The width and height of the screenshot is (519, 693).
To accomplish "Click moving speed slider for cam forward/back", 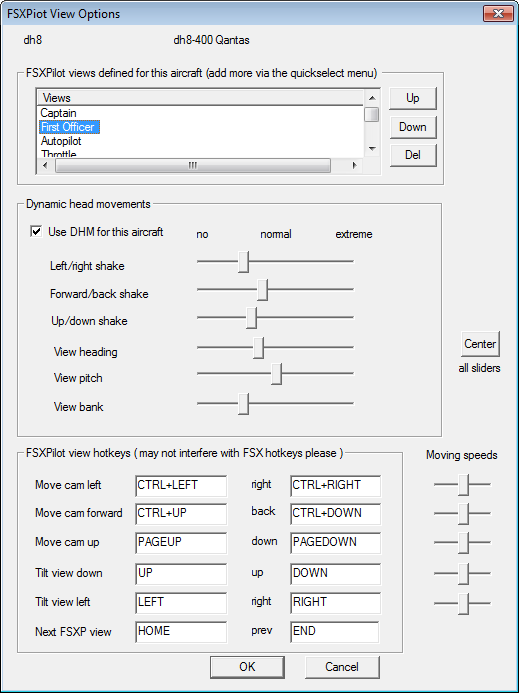I will tap(463, 514).
